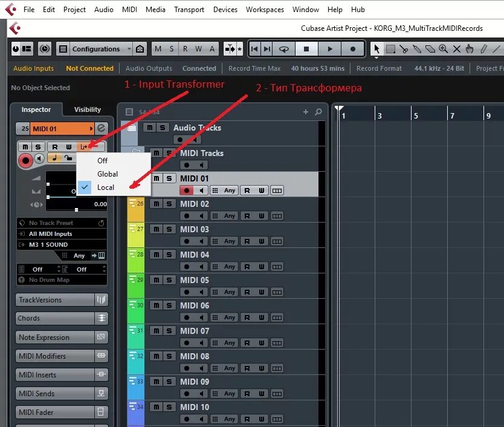Viewport: 504px width, 427px height.
Task: Click bar 5 on the timeline ruler
Action: coord(416,116)
